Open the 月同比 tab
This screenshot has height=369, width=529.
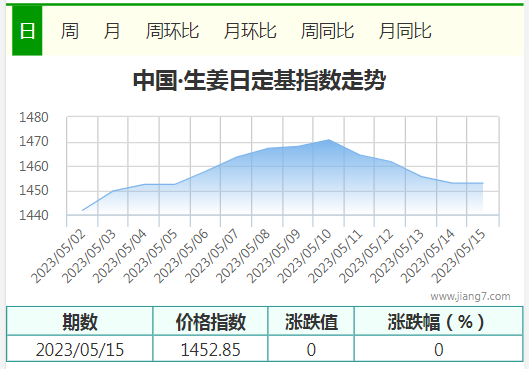click(x=405, y=31)
